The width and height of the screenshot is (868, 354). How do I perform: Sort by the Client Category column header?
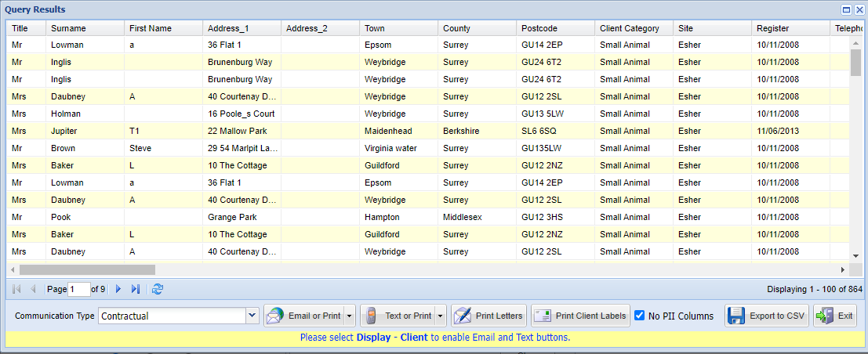pos(634,28)
